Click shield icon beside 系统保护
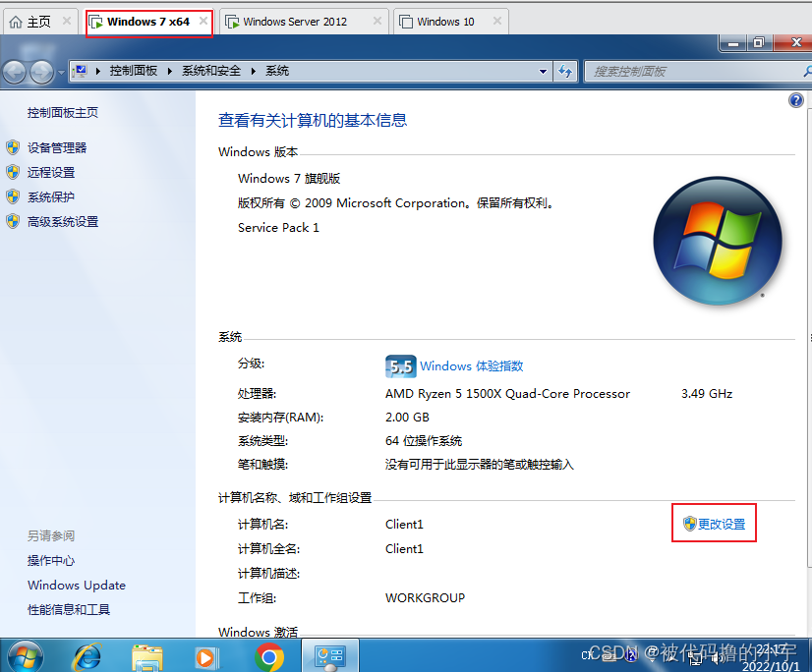Image resolution: width=812 pixels, height=672 pixels. pos(13,196)
